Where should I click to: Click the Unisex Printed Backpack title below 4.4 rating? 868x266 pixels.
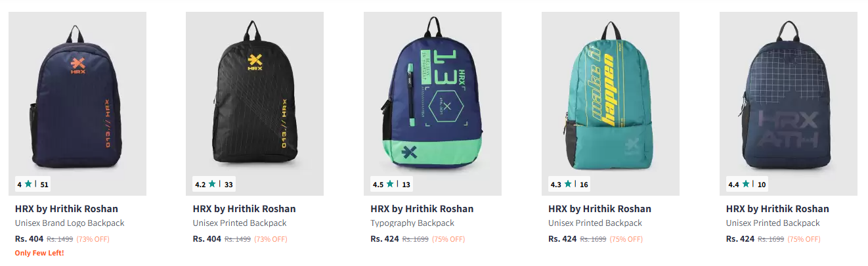pyautogui.click(x=773, y=223)
